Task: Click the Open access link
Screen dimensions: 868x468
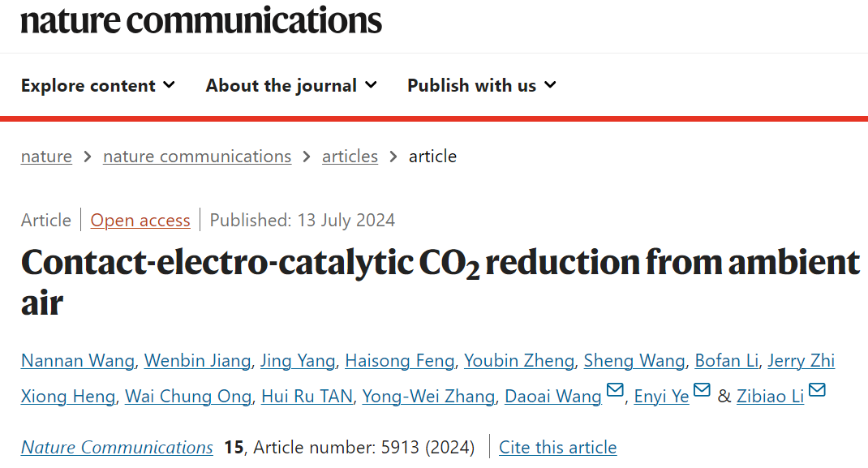Action: point(140,220)
